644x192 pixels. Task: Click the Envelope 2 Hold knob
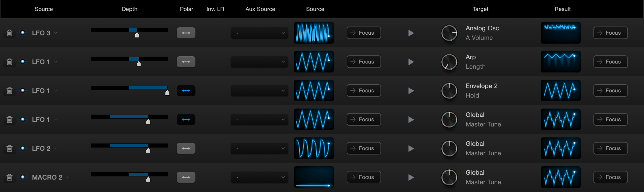(449, 91)
